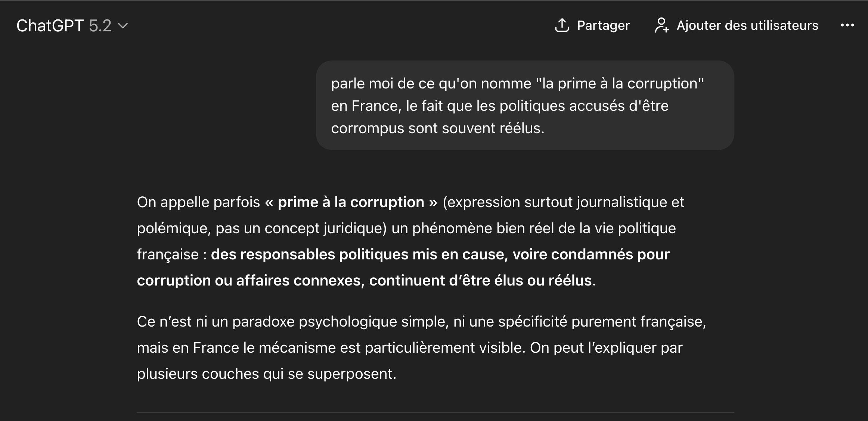Expand the model chevron next to 5.2
Viewport: 868px width, 421px height.
point(123,26)
